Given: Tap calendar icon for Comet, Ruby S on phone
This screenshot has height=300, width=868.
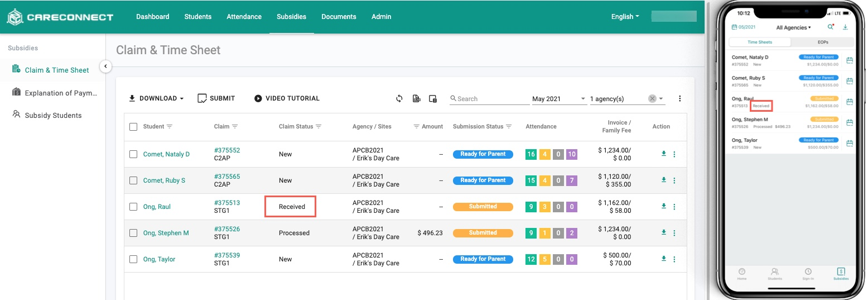Looking at the screenshot, I should pos(850,81).
